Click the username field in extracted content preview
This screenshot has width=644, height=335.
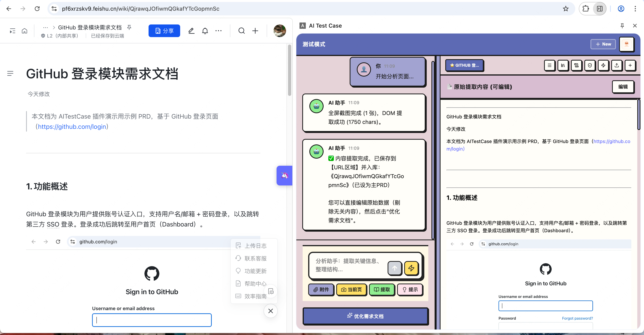545,306
